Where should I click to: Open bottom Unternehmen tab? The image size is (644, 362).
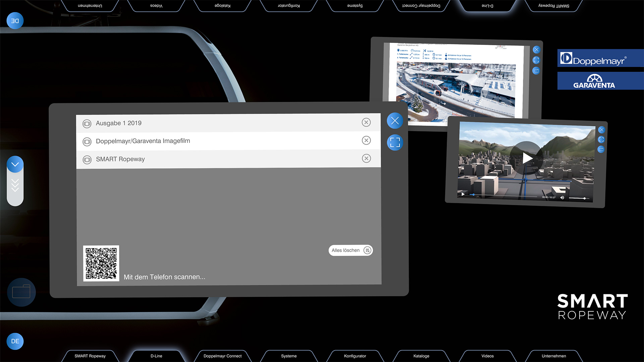[554, 356]
